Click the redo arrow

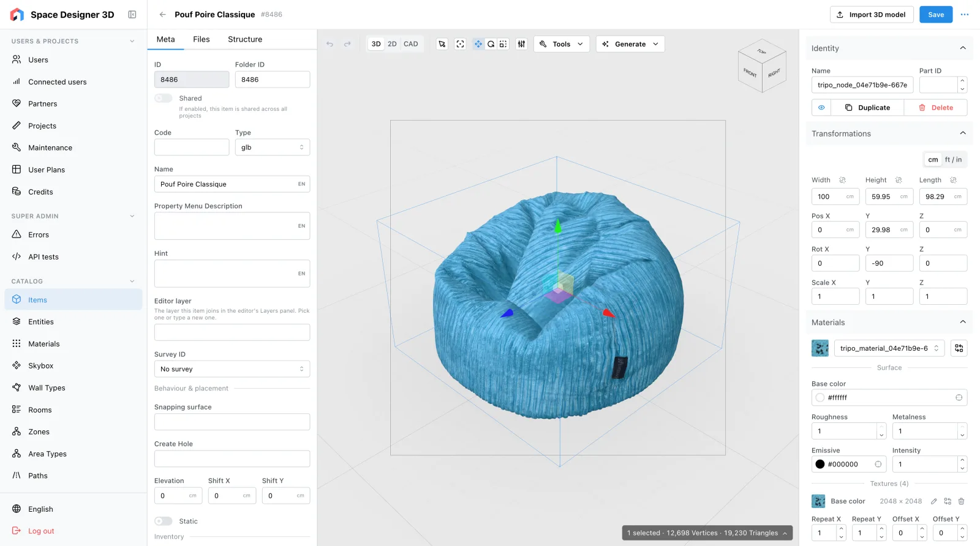[347, 44]
